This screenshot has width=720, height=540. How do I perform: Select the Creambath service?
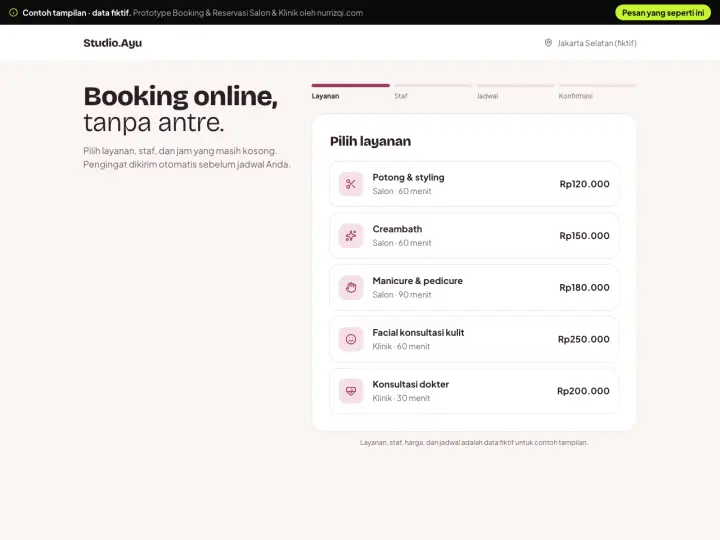[x=474, y=236]
